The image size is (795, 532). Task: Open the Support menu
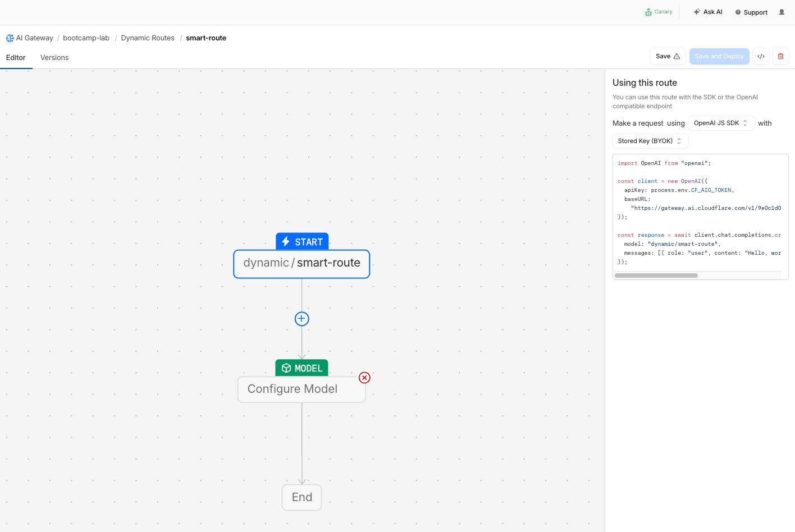click(751, 12)
